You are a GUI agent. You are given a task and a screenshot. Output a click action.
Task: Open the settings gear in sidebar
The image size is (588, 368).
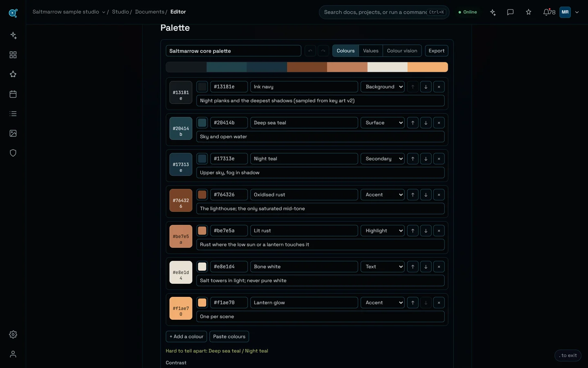13,334
